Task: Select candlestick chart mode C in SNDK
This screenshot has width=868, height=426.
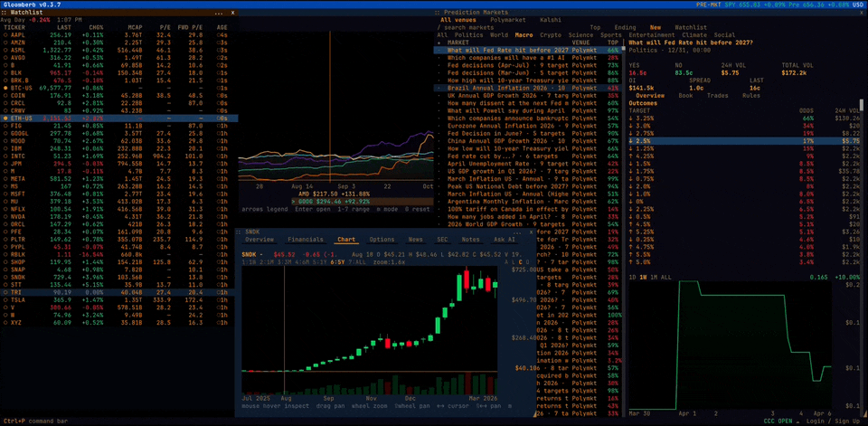Action: click(x=521, y=261)
